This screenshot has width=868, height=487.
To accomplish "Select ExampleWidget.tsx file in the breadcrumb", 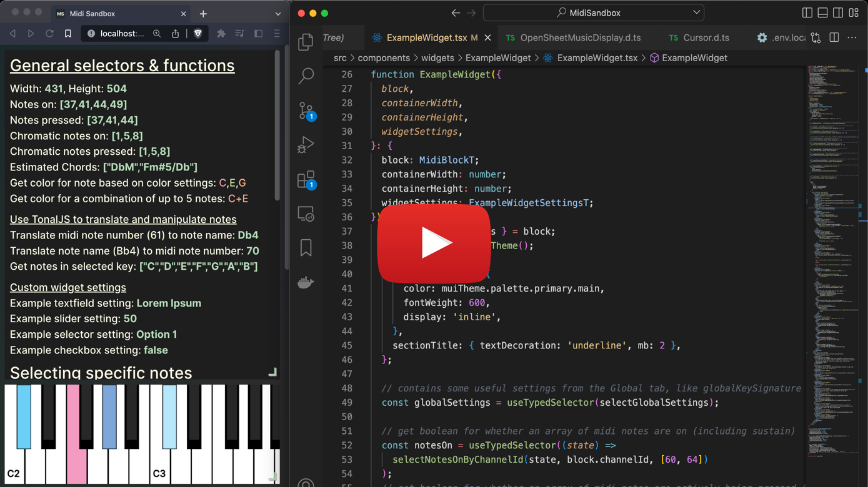I will (x=591, y=58).
